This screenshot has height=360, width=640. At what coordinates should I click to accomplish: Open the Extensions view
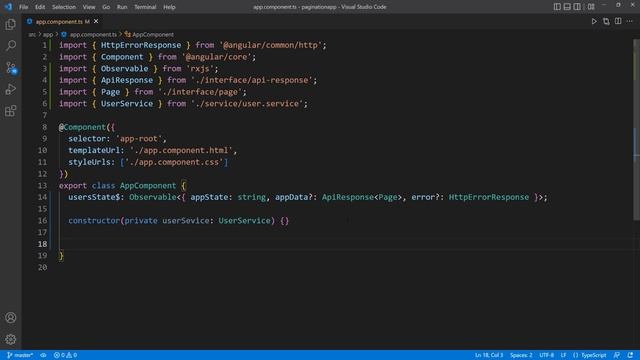11,111
